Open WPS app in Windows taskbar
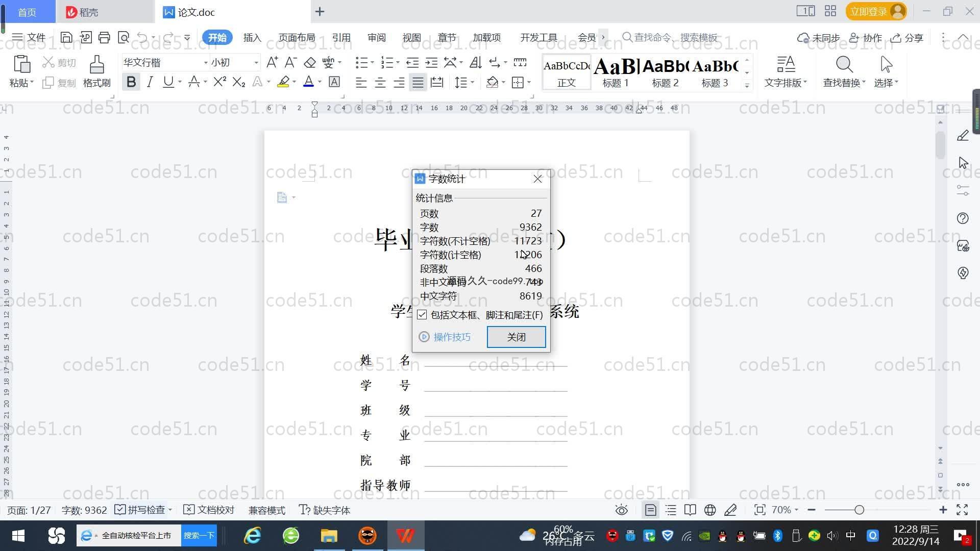 click(405, 536)
